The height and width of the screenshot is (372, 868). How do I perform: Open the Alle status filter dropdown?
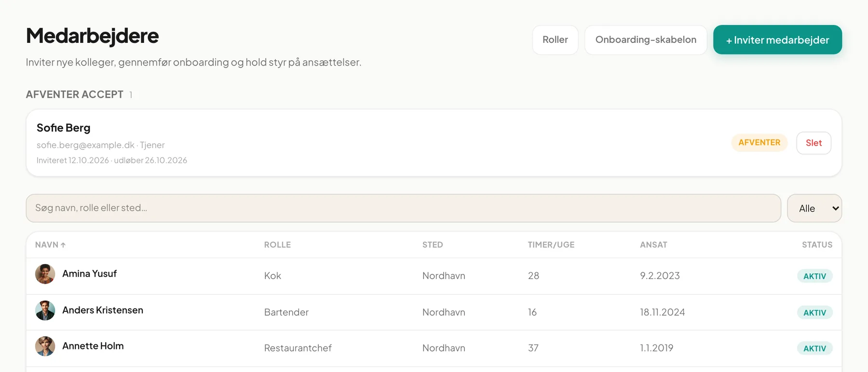coord(814,208)
